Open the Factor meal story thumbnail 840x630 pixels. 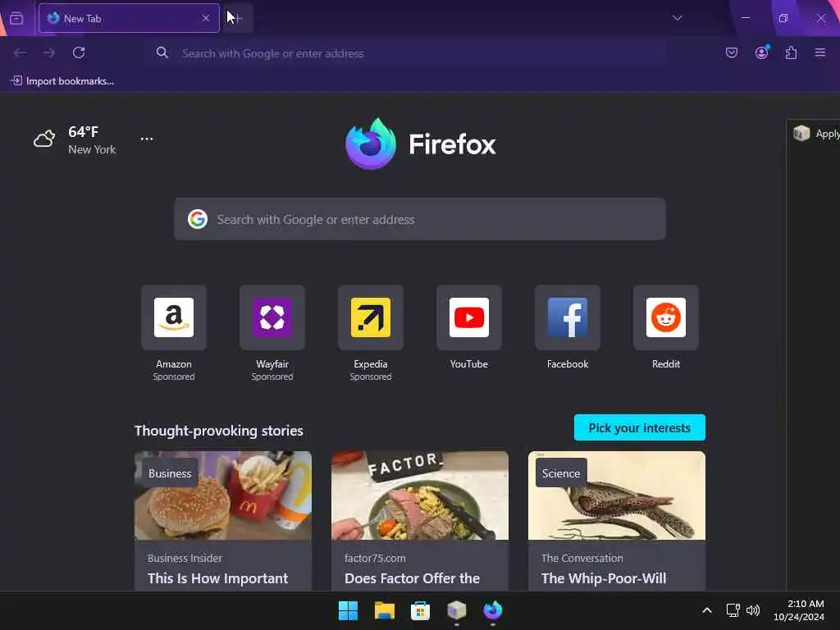pos(420,495)
